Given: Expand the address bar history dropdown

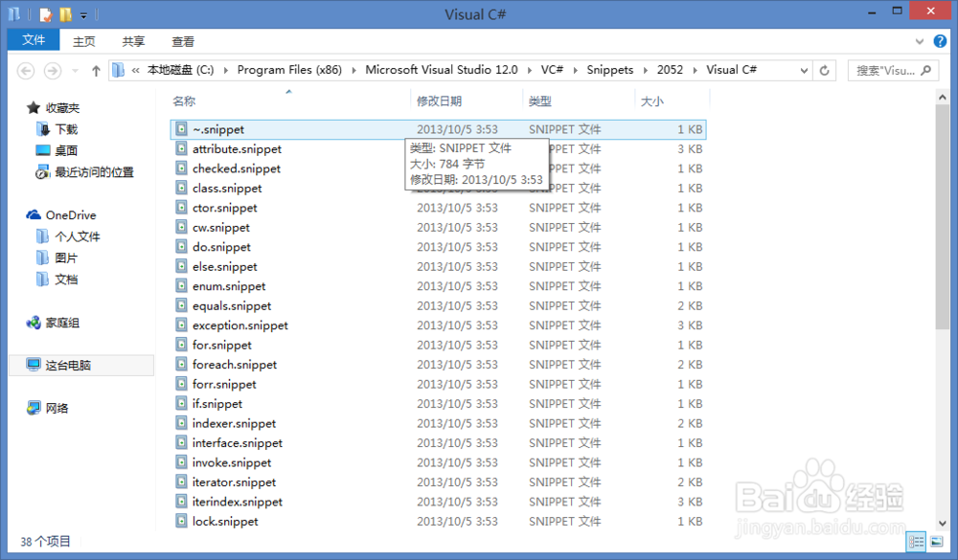Looking at the screenshot, I should click(804, 70).
